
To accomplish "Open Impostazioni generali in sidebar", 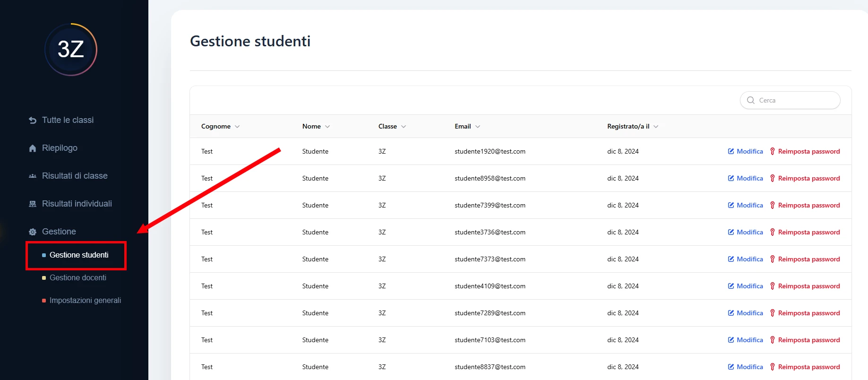I will 85,300.
